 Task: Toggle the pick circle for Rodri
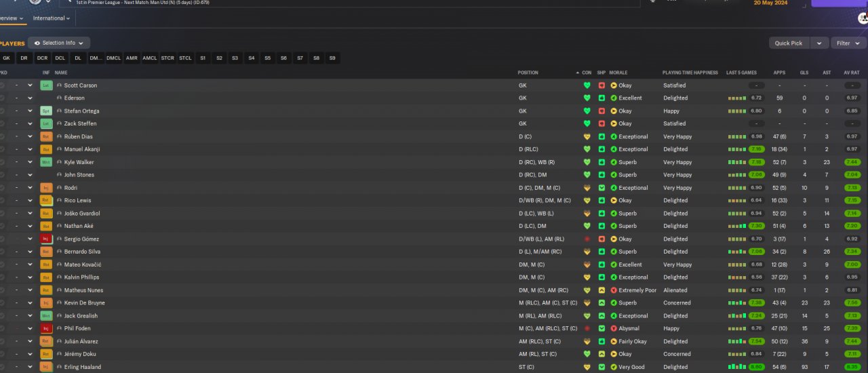pyautogui.click(x=2, y=188)
